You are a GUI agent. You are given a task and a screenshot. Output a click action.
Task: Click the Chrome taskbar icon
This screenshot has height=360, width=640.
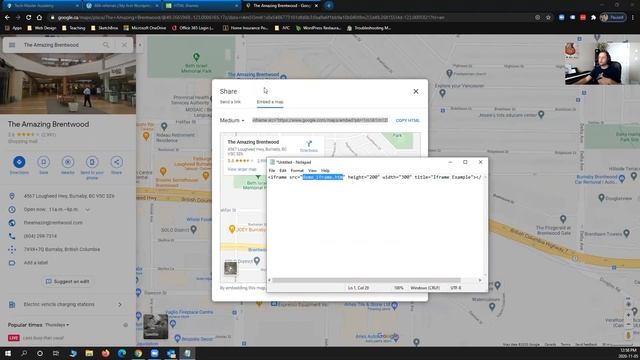coord(138,353)
